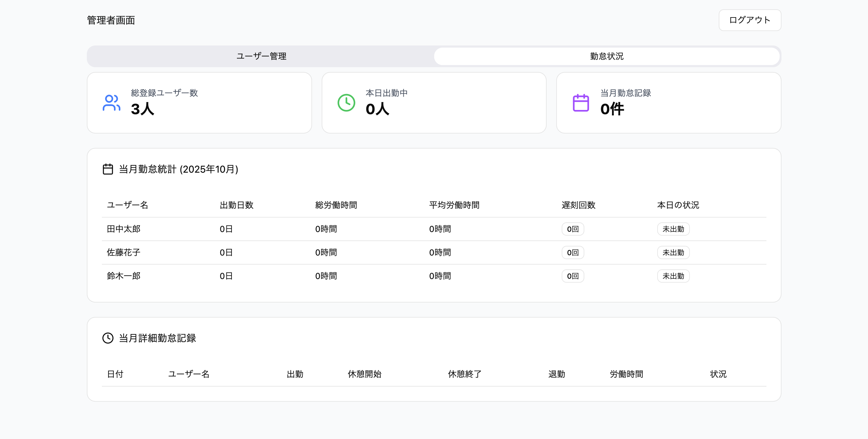This screenshot has height=439, width=868.
Task: Click the green clock icon on 本日出勤中 card
Action: pyautogui.click(x=346, y=103)
